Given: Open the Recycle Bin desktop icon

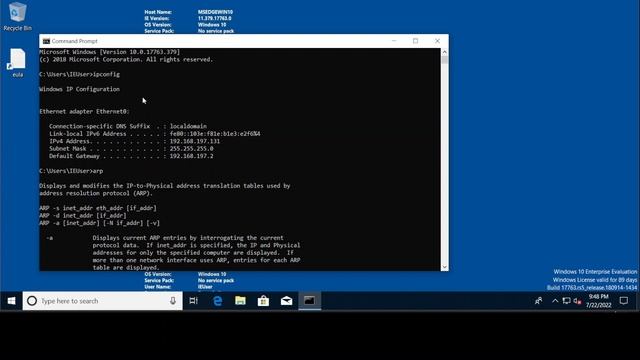Looking at the screenshot, I should (17, 16).
